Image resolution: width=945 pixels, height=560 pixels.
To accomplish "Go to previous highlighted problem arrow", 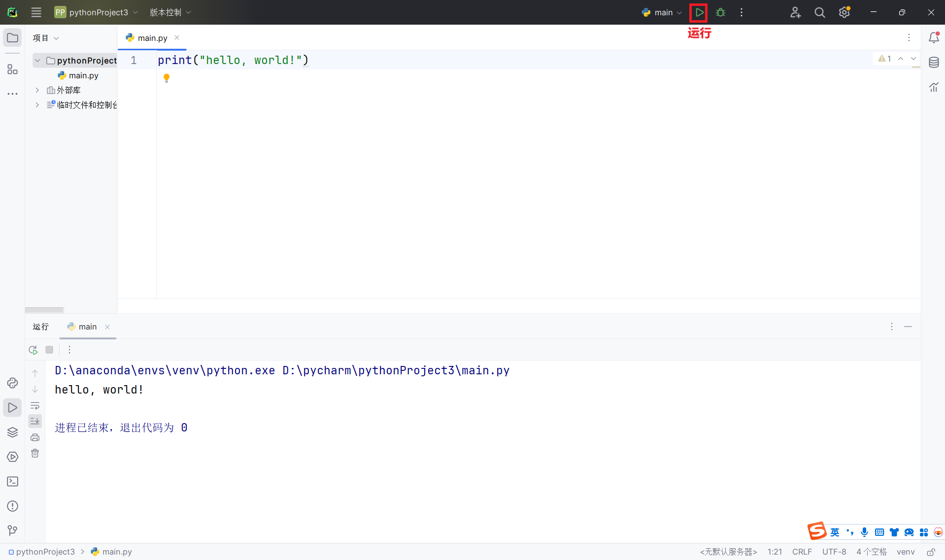I will pyautogui.click(x=901, y=59).
